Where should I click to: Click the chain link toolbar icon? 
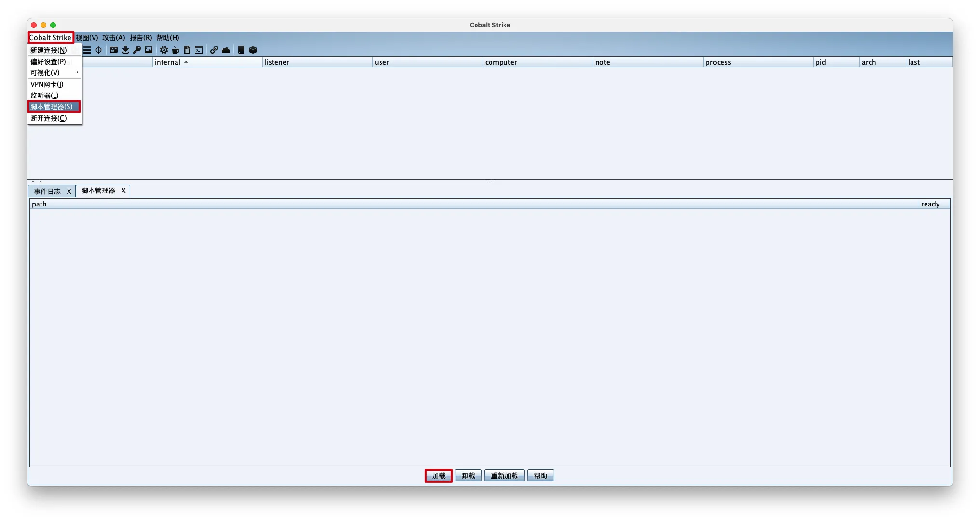click(214, 50)
